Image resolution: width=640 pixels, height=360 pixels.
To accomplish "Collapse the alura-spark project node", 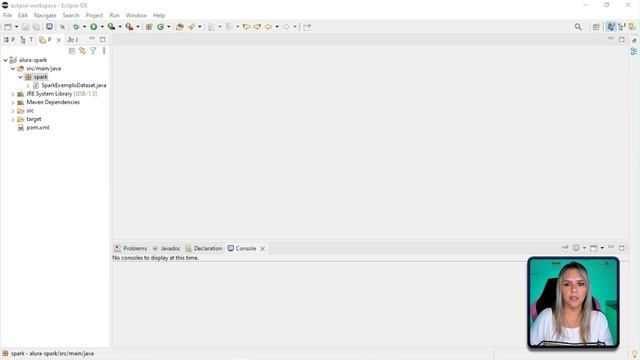I will click(6, 60).
